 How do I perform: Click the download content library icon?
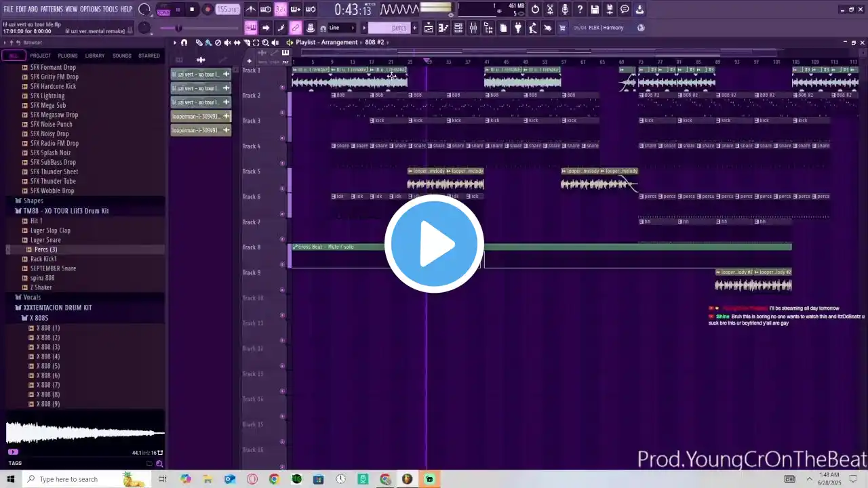point(639,9)
